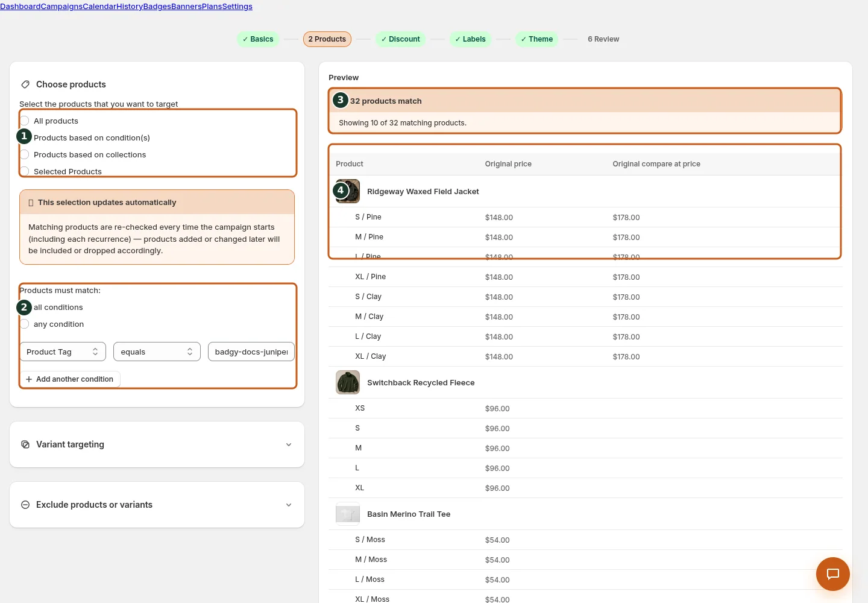Click the Switchback Recycled Fleece product name
This screenshot has width=868, height=603.
[421, 383]
